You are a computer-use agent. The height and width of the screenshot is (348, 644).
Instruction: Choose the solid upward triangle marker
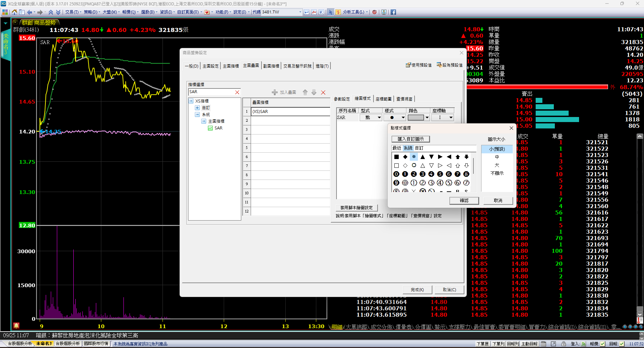click(x=423, y=157)
